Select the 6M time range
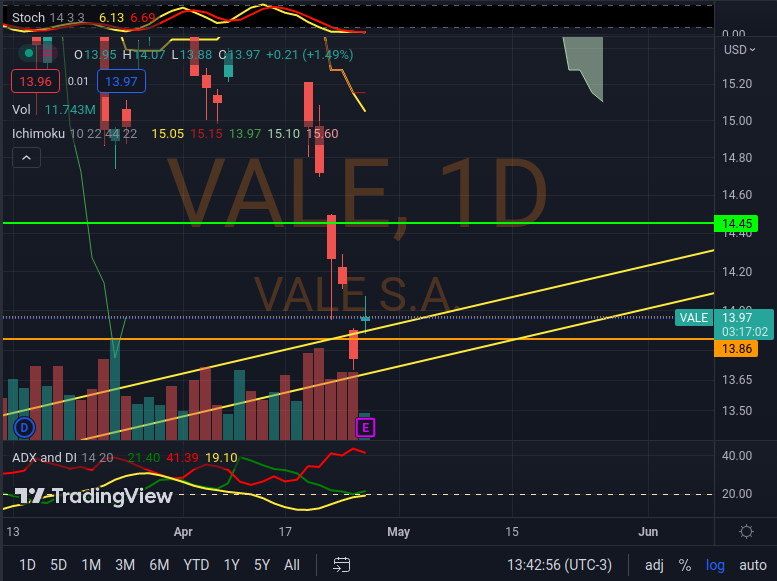Screen dimensions: 777x581 tap(159, 565)
